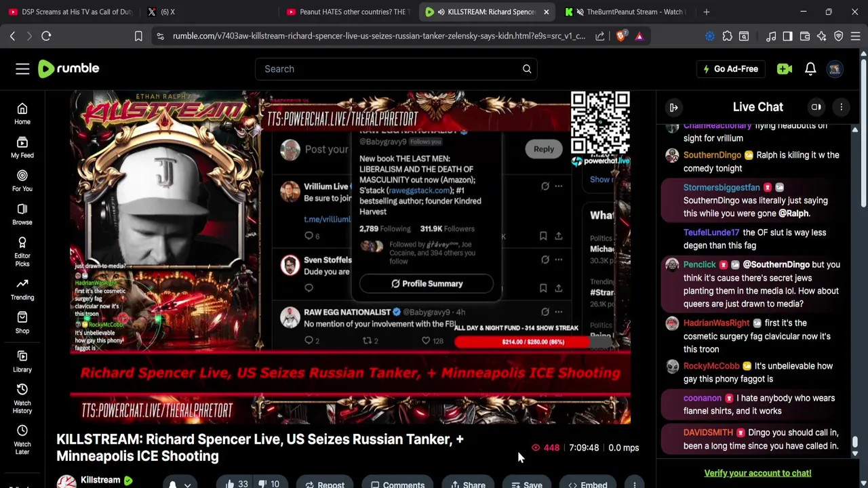Jump to Comments

(397, 484)
